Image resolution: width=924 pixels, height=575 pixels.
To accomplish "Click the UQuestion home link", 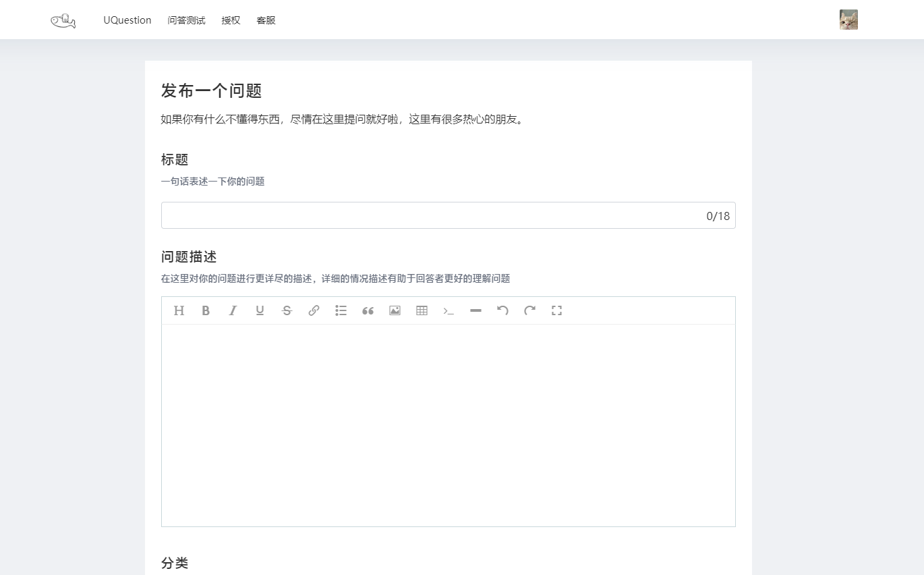I will click(127, 20).
